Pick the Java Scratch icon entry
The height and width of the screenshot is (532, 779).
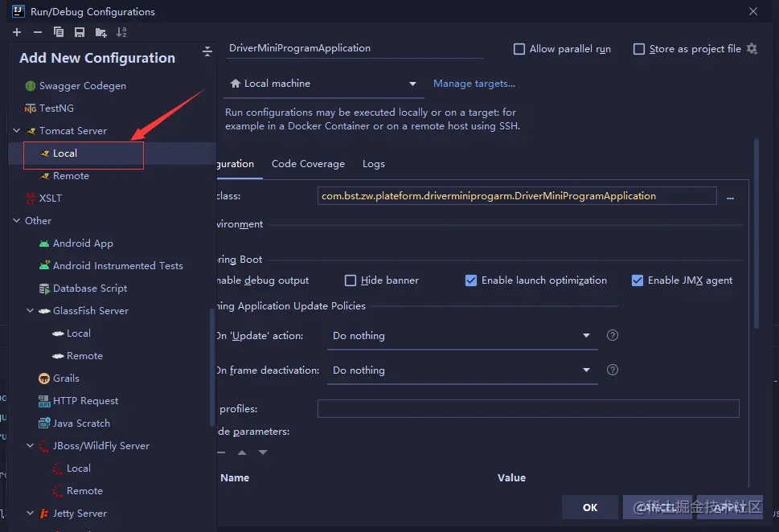[44, 424]
